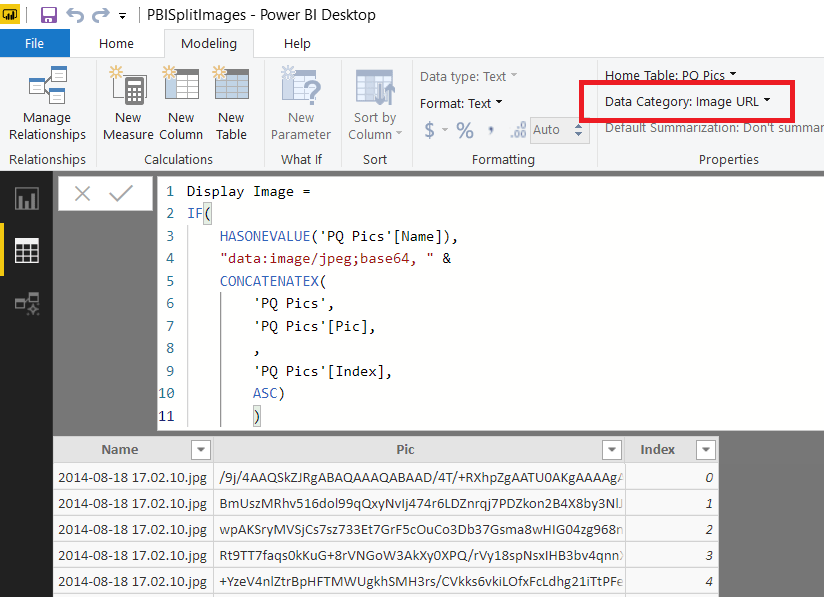Select the Pic column header
Viewport: 824px width, 597px height.
[405, 449]
